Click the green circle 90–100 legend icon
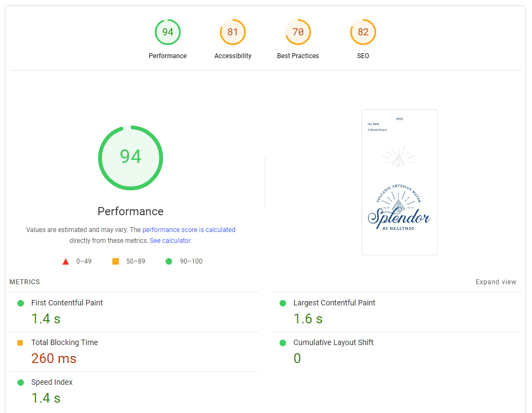This screenshot has width=532, height=413. [169, 261]
